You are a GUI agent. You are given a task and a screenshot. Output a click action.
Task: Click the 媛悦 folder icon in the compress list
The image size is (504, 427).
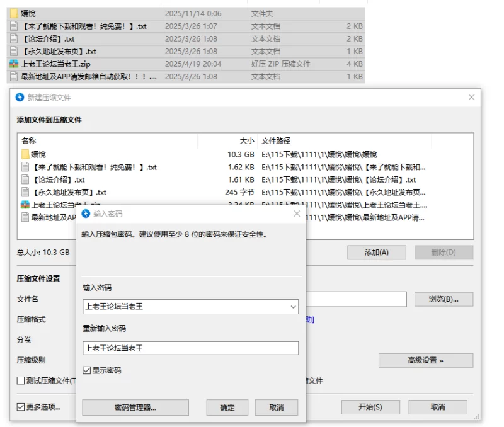[x=25, y=154]
